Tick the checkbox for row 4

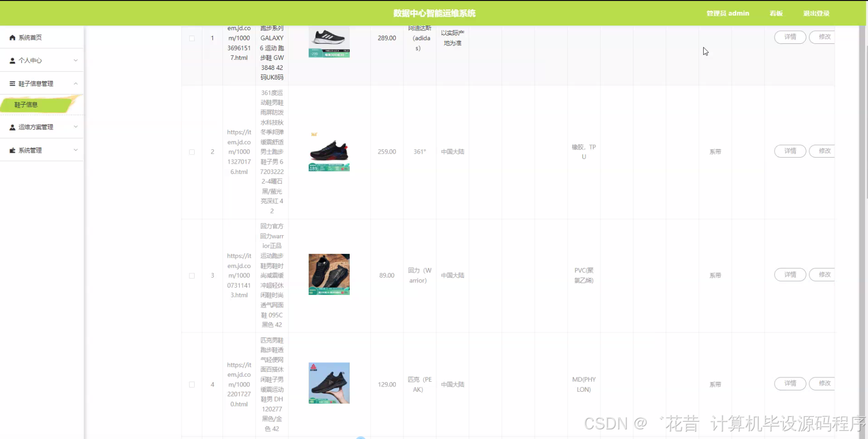pos(192,385)
